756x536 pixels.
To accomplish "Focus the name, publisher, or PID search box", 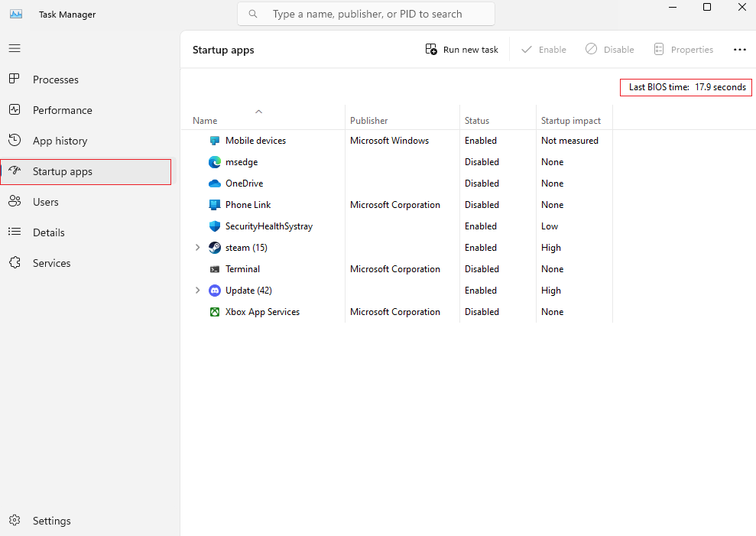I will [366, 14].
